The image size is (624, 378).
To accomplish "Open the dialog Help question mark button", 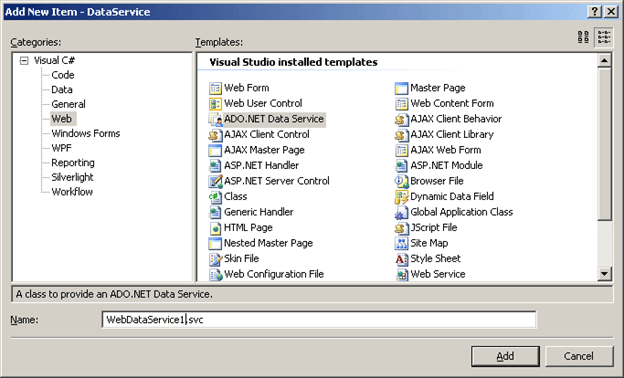I will click(x=594, y=12).
